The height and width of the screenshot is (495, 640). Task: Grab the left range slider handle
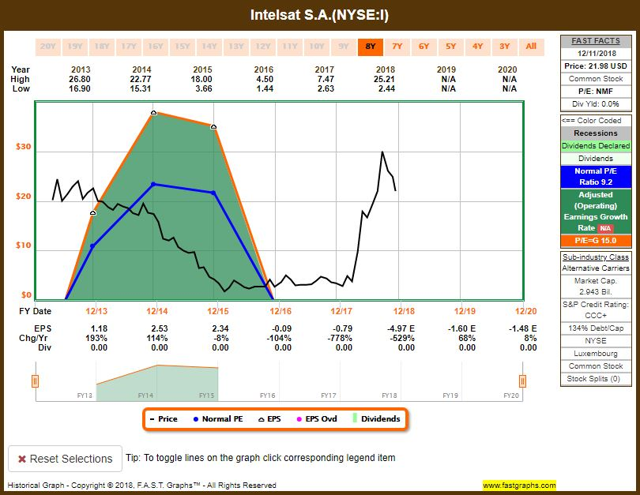point(35,382)
